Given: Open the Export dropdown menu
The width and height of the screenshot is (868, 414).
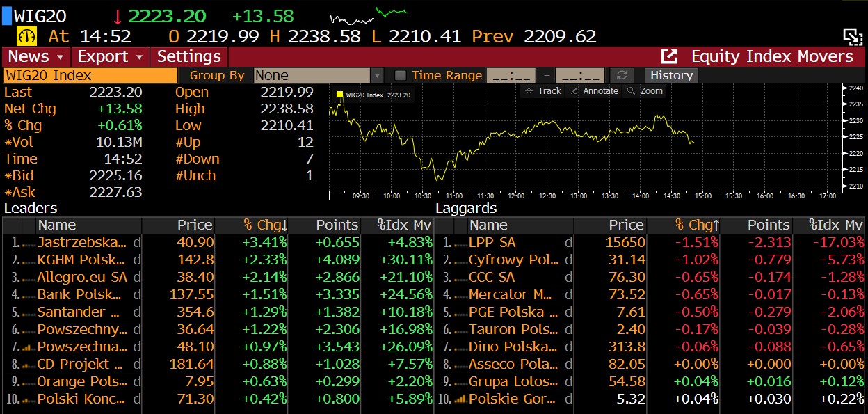Looking at the screenshot, I should coord(111,56).
